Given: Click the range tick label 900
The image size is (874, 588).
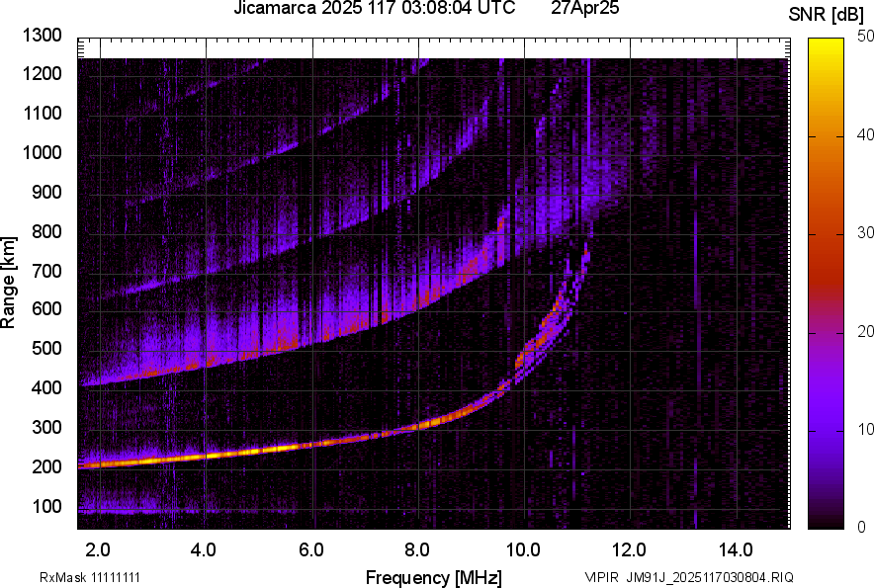Looking at the screenshot, I should (46, 192).
